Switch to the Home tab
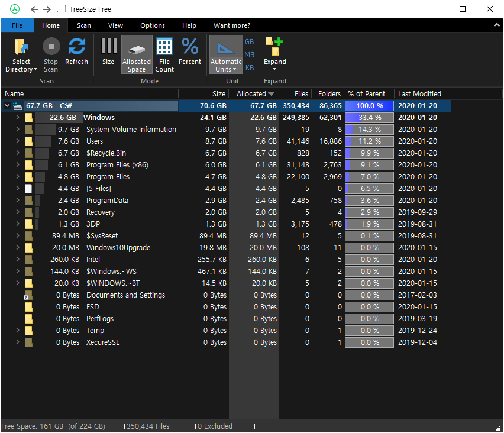The width and height of the screenshot is (504, 433). (x=51, y=25)
